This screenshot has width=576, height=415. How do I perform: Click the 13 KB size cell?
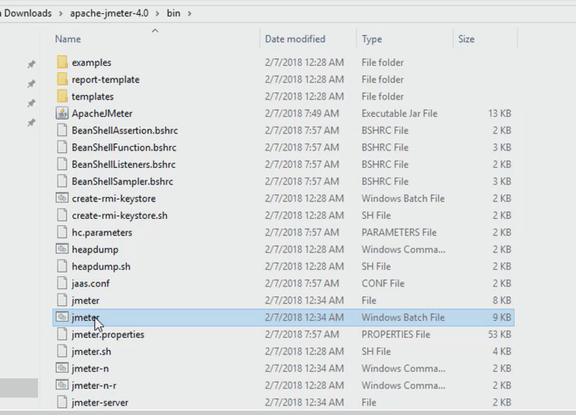pyautogui.click(x=500, y=113)
